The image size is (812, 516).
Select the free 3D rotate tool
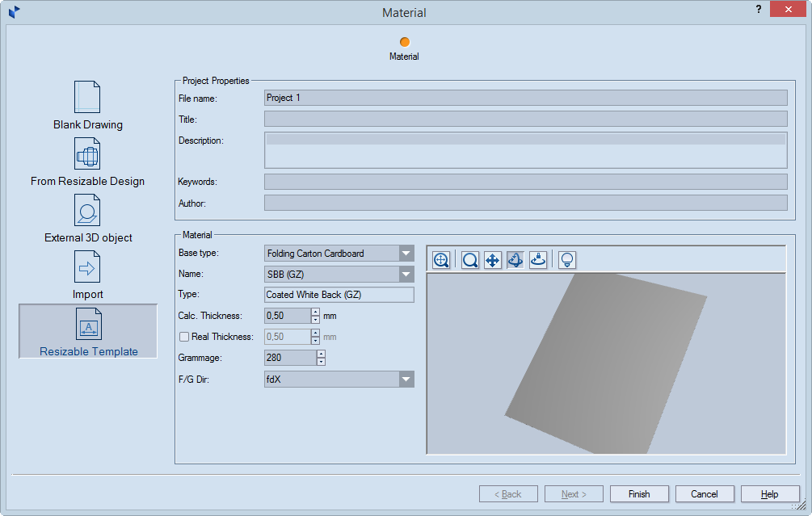(x=515, y=260)
